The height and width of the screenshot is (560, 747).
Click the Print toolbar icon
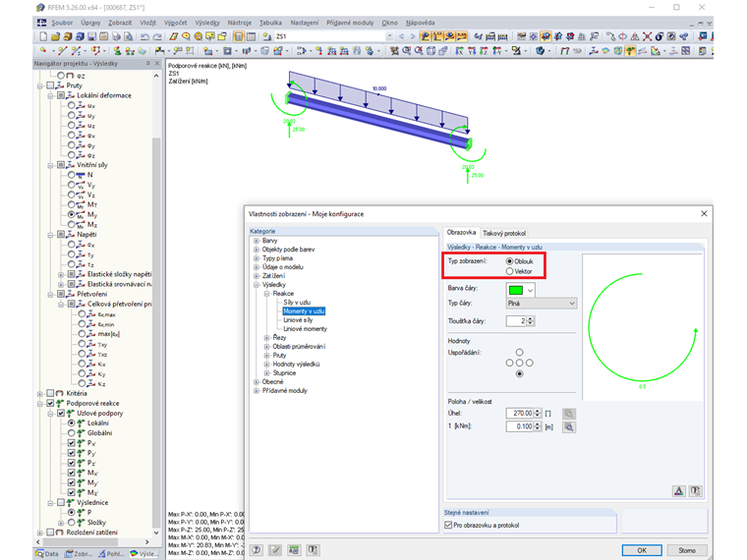pyautogui.click(x=117, y=36)
